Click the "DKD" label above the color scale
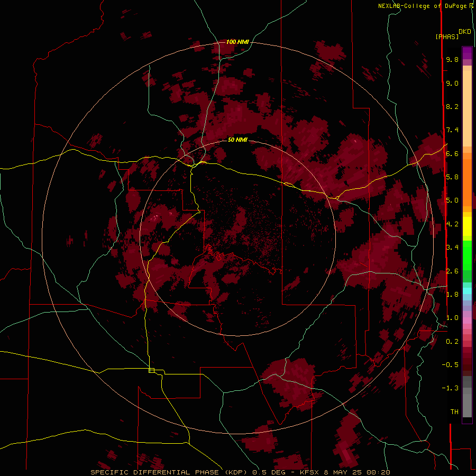The width and height of the screenshot is (476, 476). [x=465, y=32]
